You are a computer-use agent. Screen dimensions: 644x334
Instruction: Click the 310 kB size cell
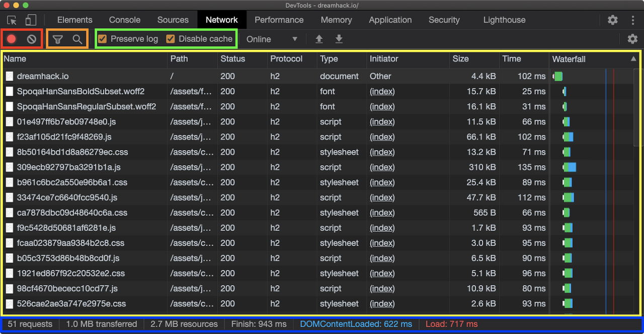click(482, 167)
